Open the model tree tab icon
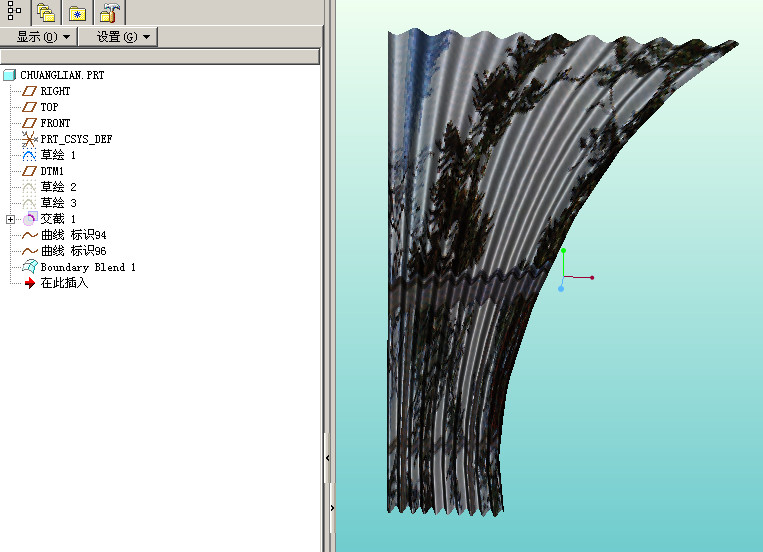This screenshot has width=763, height=552. point(14,11)
